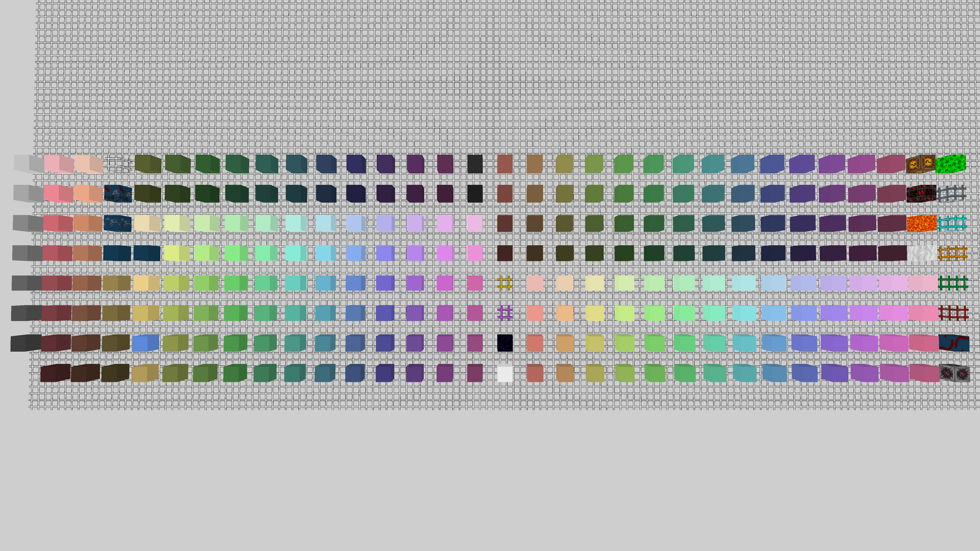Pick the cyan lattice block

pos(952,223)
